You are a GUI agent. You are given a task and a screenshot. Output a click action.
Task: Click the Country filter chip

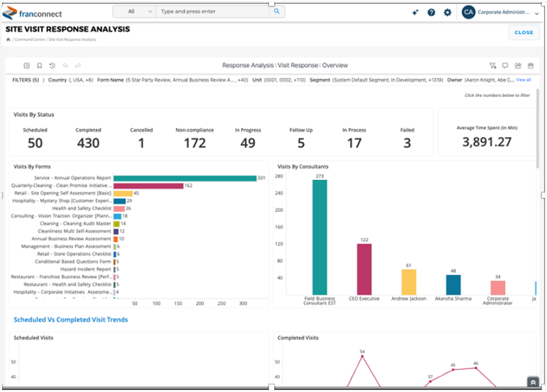[71, 80]
